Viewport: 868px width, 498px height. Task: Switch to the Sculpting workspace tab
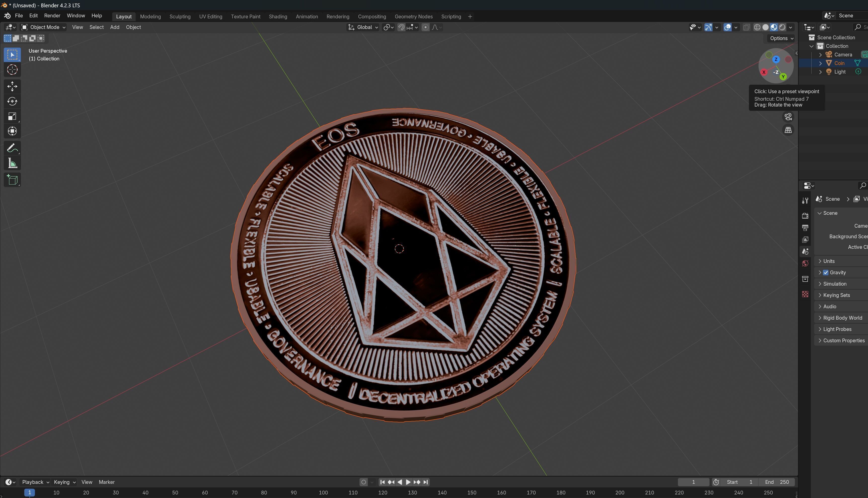point(180,16)
